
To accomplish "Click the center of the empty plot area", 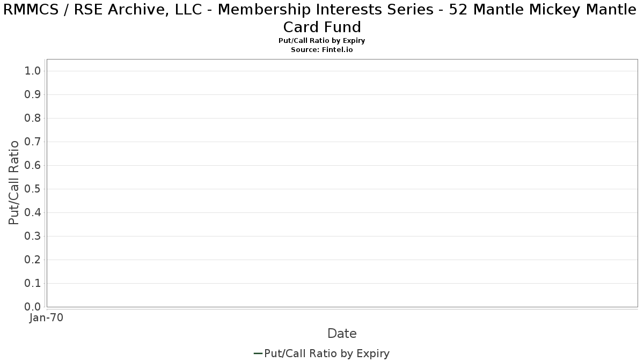I will [x=342, y=183].
